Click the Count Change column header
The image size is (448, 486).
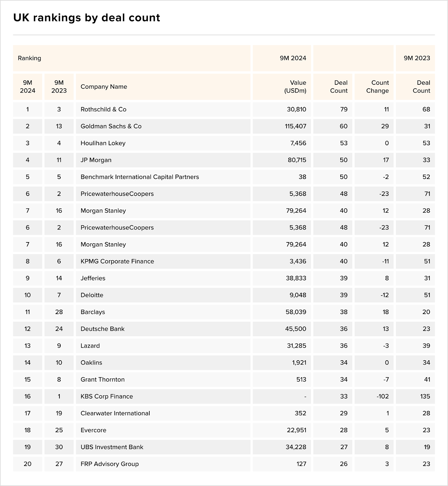[x=377, y=87]
